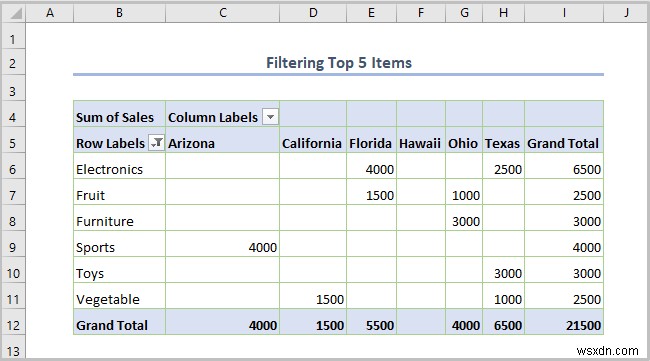650x361 pixels.
Task: Select Toys Texas value 3000
Action: click(503, 270)
